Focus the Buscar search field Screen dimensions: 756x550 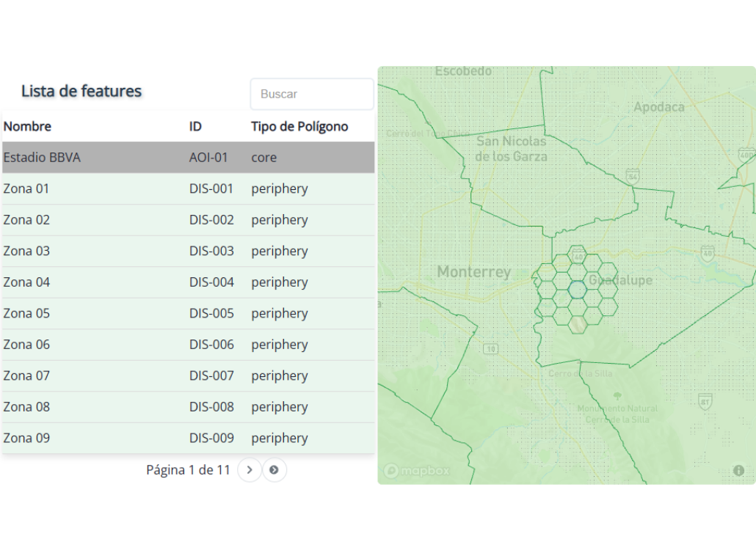(x=312, y=94)
